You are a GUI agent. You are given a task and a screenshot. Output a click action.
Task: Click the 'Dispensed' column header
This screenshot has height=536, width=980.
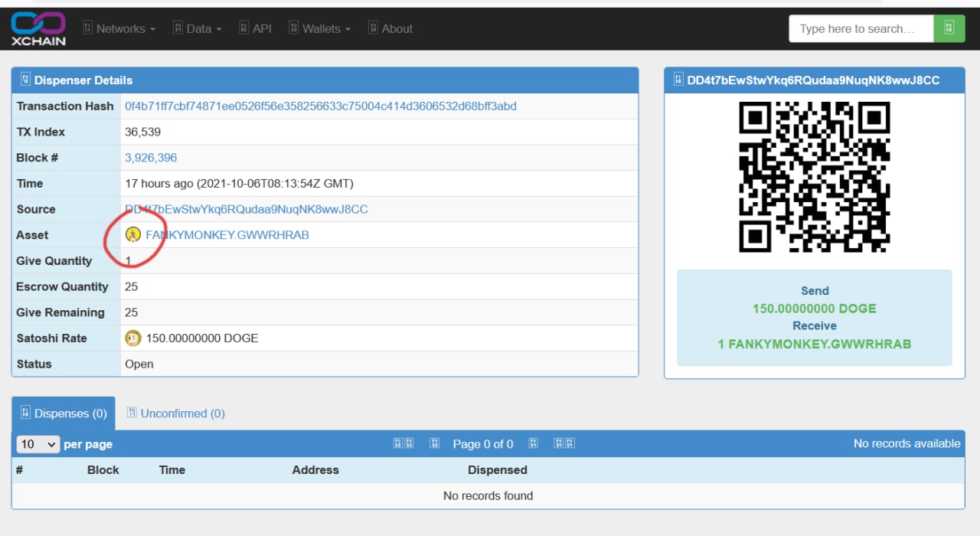pyautogui.click(x=498, y=470)
